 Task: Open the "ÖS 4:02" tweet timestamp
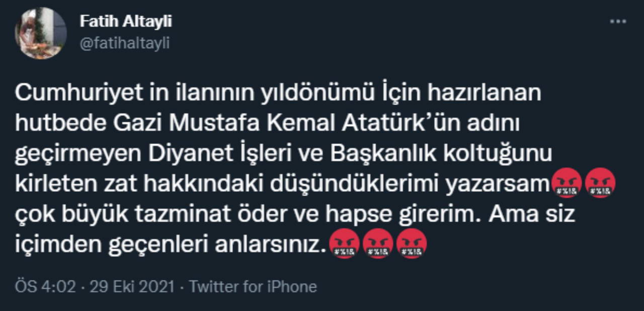pyautogui.click(x=45, y=287)
